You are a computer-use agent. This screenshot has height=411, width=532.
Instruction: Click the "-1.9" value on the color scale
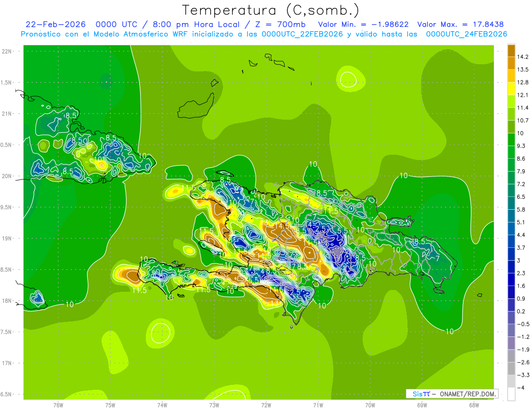(x=523, y=350)
